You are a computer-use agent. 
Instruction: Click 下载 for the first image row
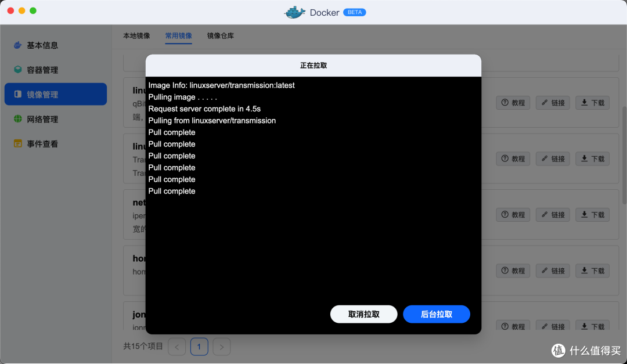592,103
